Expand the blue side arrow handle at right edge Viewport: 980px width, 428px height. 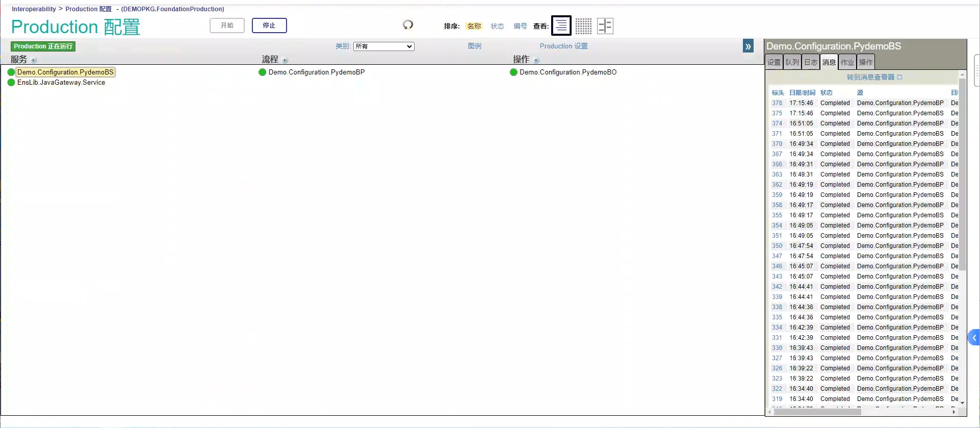click(x=974, y=337)
